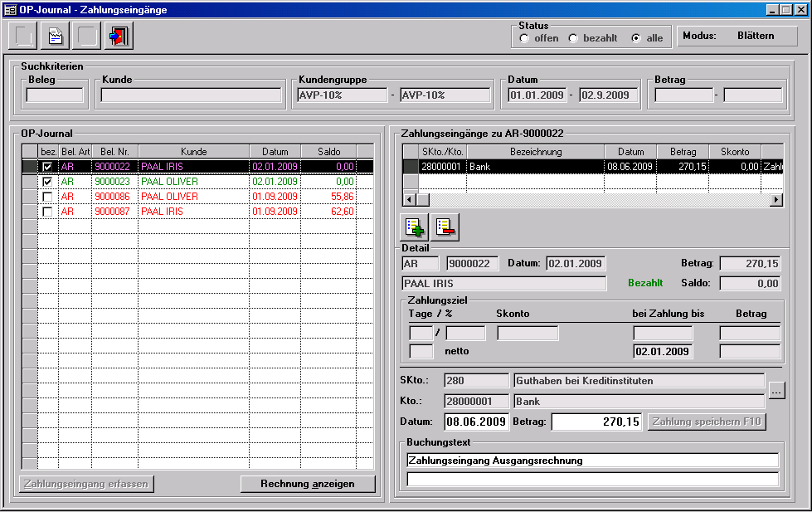The height and width of the screenshot is (512, 812).
Task: Click the Beleg search field
Action: tap(56, 95)
